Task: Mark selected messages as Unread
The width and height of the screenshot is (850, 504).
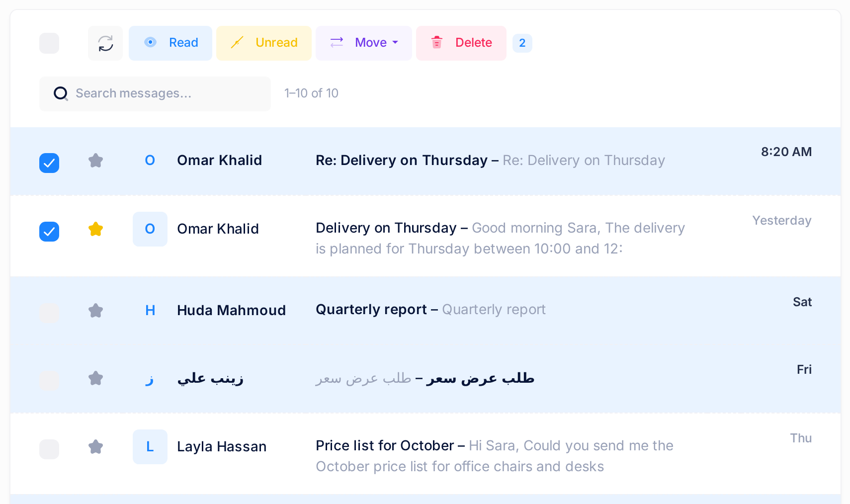Action: click(x=264, y=43)
